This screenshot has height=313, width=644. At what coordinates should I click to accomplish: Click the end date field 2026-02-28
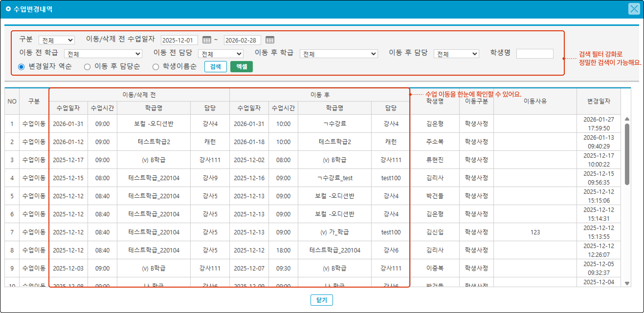point(242,40)
